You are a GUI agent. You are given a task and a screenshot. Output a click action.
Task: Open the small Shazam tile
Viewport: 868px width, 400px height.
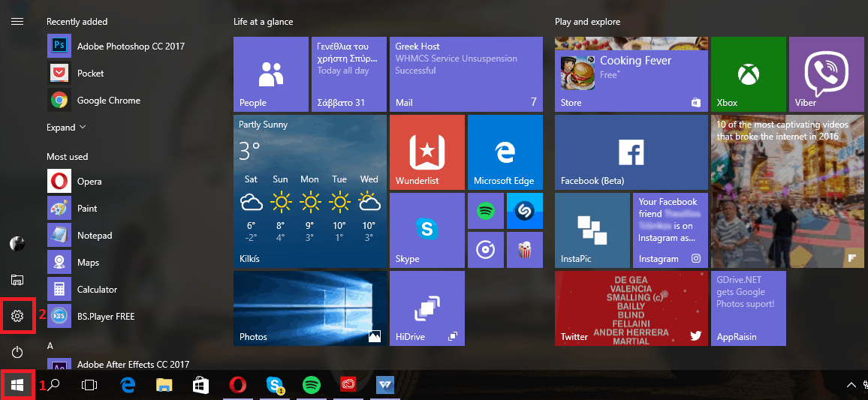(524, 211)
